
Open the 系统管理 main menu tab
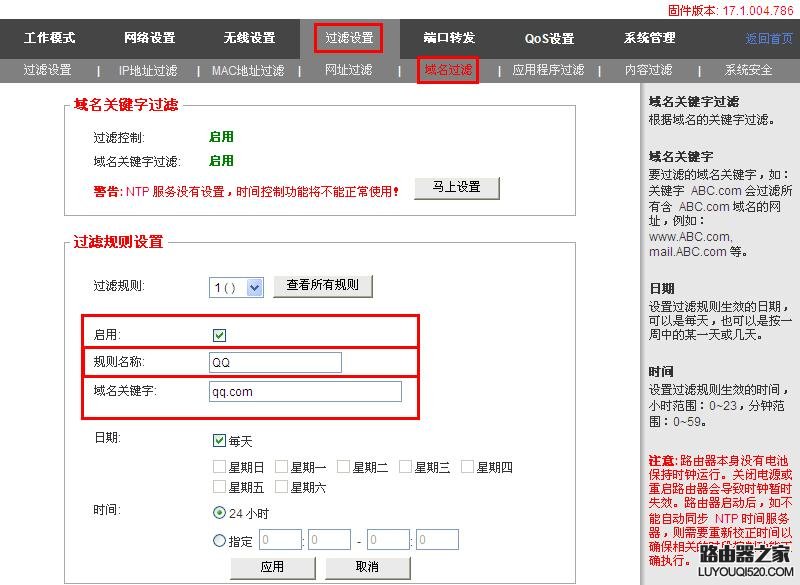[649, 38]
